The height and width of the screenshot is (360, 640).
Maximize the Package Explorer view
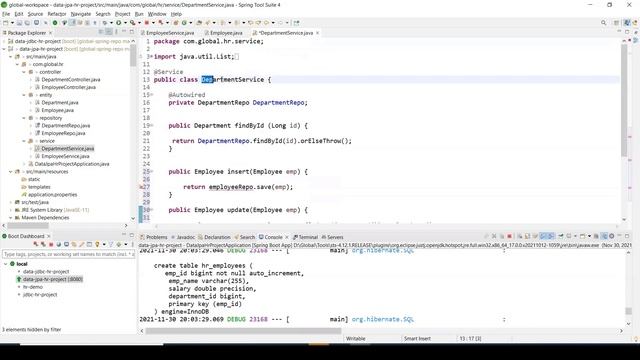pos(132,32)
